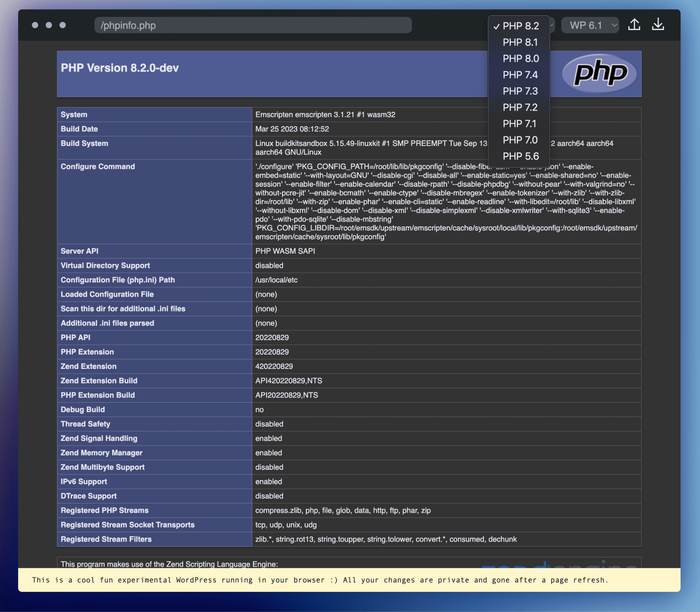Select PHP 7.1 from version dropdown
This screenshot has height=612, width=700.
pyautogui.click(x=520, y=124)
